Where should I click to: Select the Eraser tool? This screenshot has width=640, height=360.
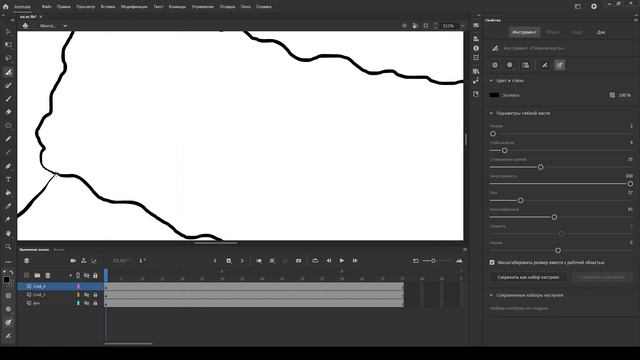[x=8, y=112]
